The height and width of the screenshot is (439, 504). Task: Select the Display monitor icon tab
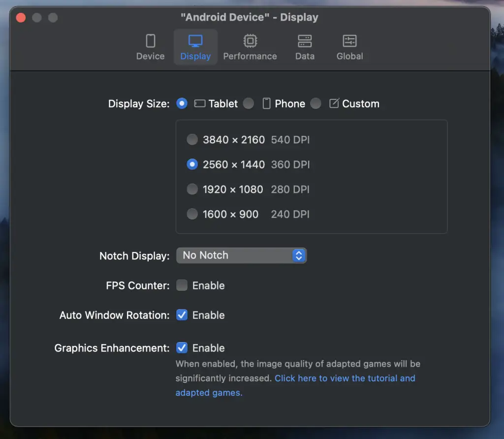[195, 40]
